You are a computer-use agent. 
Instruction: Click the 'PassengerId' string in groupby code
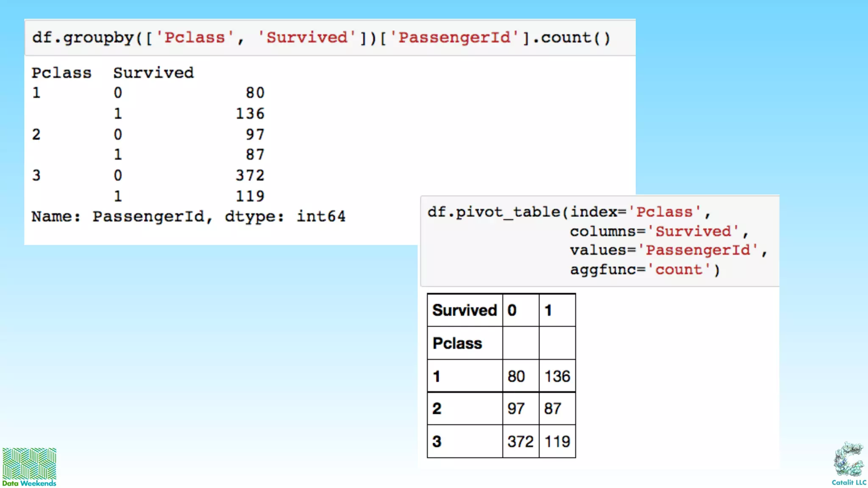point(454,38)
